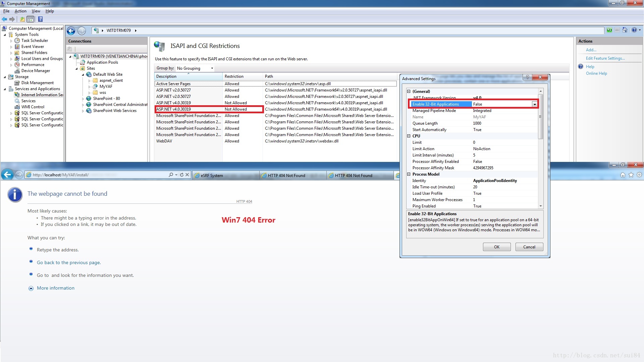This screenshot has width=644, height=362.
Task: Click Cancel in Advanced Settings dialog
Action: point(529,247)
